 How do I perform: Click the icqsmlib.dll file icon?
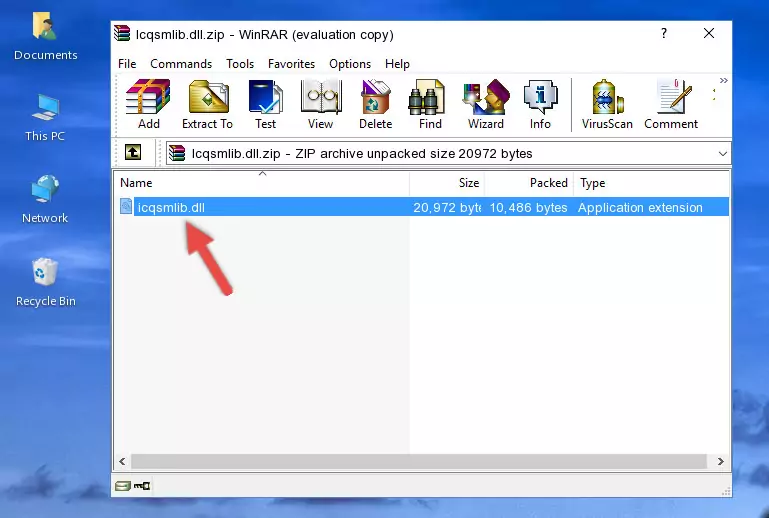[126, 207]
